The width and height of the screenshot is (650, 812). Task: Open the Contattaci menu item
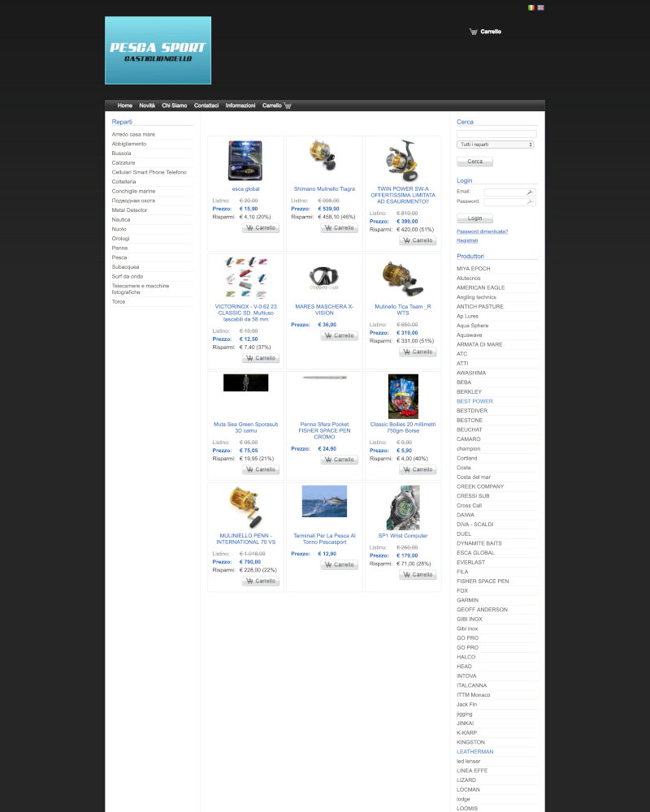tap(206, 106)
